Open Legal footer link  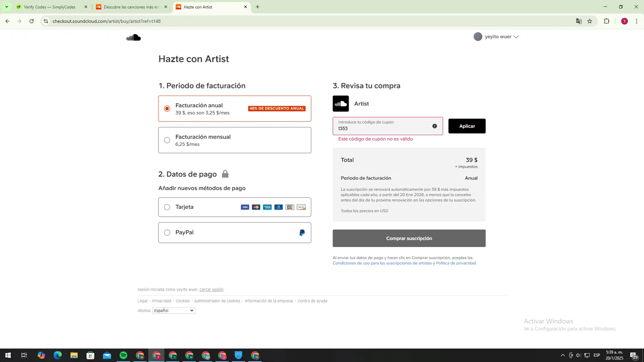coord(143,301)
